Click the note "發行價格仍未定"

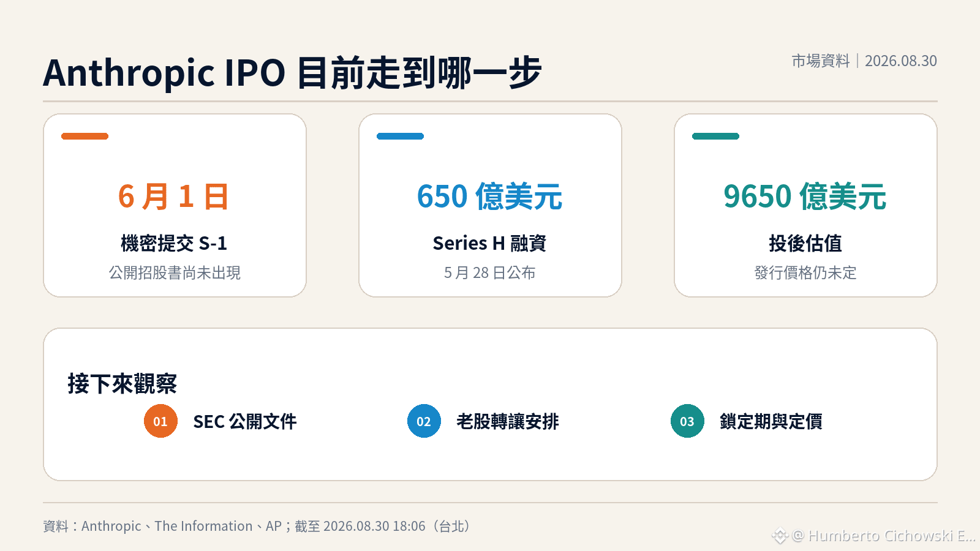[x=805, y=272]
